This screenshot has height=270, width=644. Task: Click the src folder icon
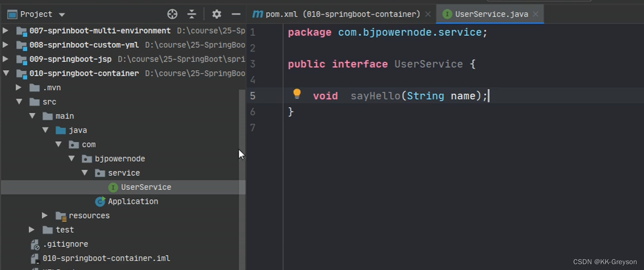click(34, 102)
